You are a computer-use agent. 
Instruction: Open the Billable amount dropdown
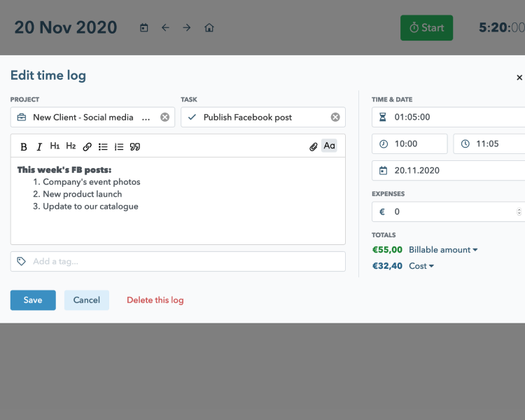[x=443, y=250]
